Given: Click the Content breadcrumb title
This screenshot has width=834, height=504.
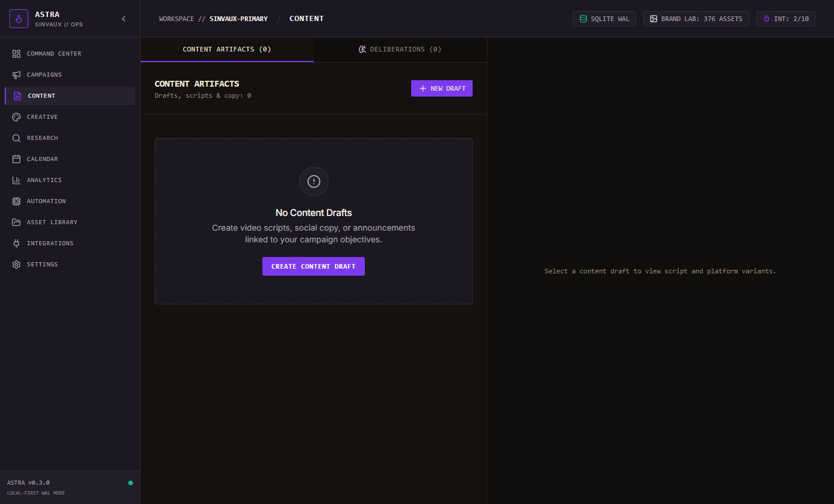Looking at the screenshot, I should coord(306,19).
